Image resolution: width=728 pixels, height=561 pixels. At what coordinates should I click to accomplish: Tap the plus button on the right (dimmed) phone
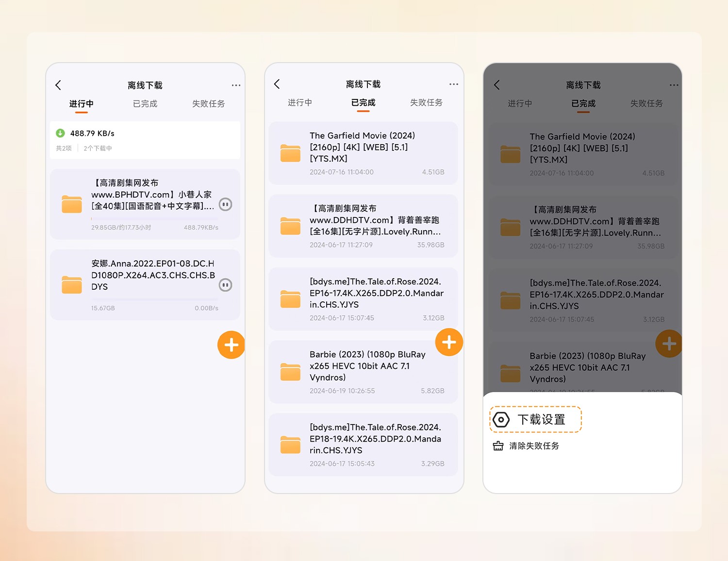tap(669, 344)
